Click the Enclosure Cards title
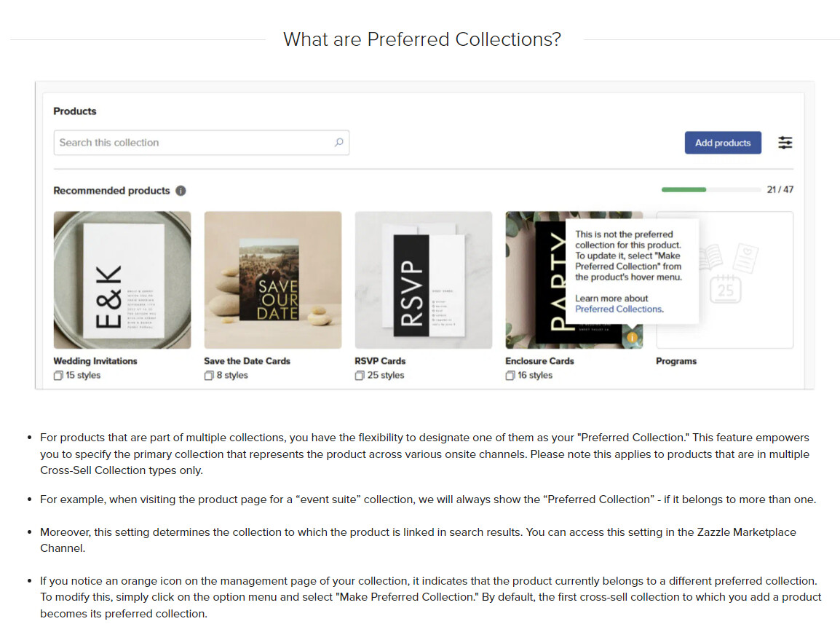840x632 pixels. click(539, 361)
